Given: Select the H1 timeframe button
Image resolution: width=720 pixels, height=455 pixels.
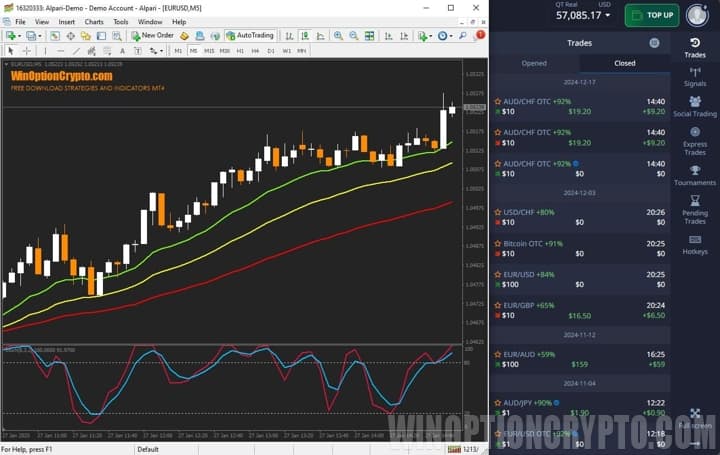Looking at the screenshot, I should pos(241,50).
